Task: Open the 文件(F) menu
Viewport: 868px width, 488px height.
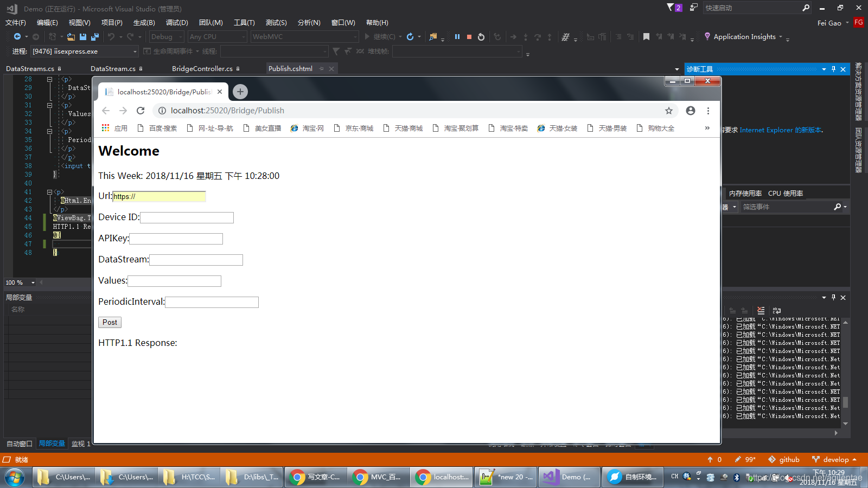Action: (16, 22)
